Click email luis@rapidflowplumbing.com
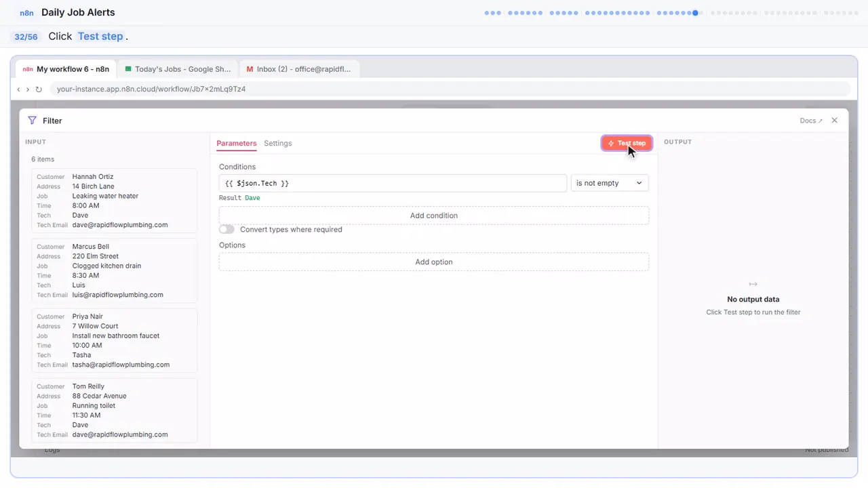Viewport: 868px width, 488px height. pyautogui.click(x=118, y=295)
